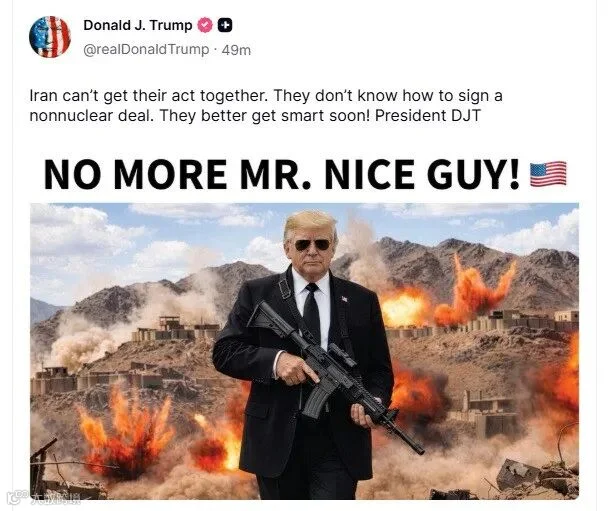Viewport: 608px width, 511px height.
Task: Click the "President DJT" signature text
Action: (428, 116)
